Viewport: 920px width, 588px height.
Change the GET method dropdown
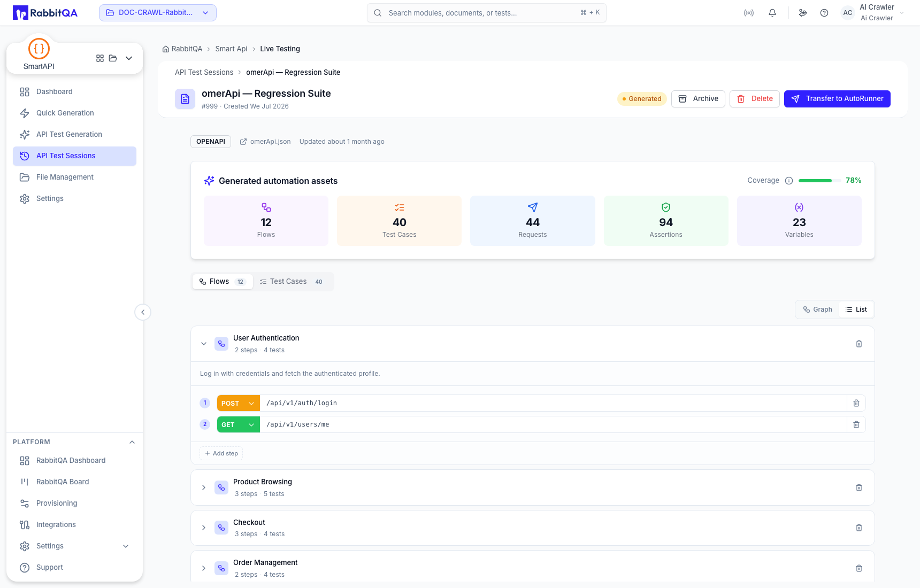click(238, 424)
